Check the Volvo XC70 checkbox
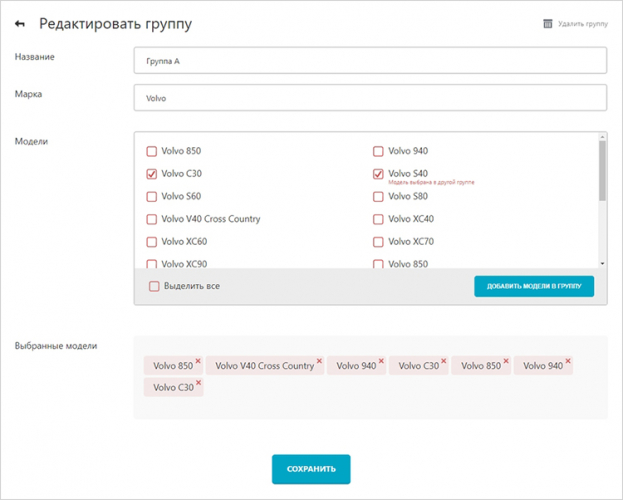This screenshot has width=623, height=500. tap(378, 242)
